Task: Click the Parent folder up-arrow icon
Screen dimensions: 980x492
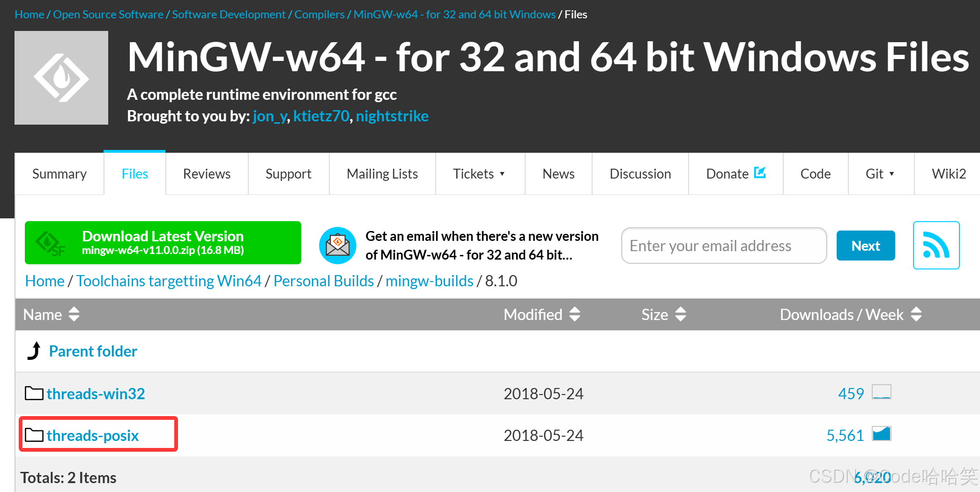Action: click(x=33, y=350)
